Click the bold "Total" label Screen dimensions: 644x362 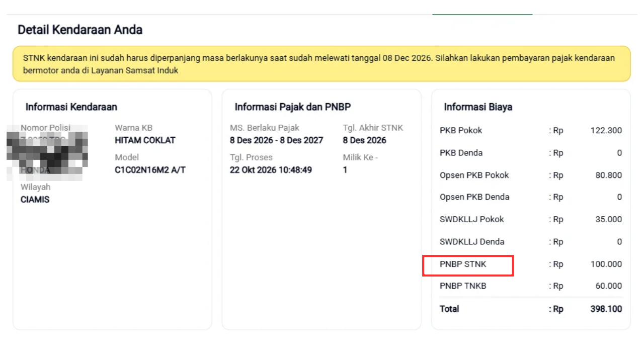tap(449, 309)
